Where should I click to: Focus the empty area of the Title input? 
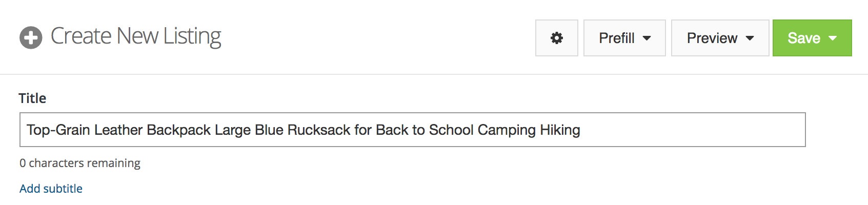pos(692,130)
